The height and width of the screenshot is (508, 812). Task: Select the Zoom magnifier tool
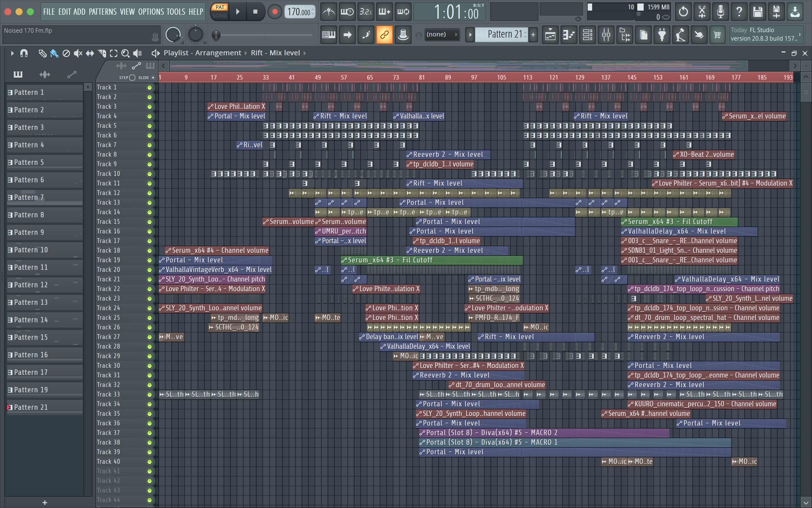coord(125,53)
